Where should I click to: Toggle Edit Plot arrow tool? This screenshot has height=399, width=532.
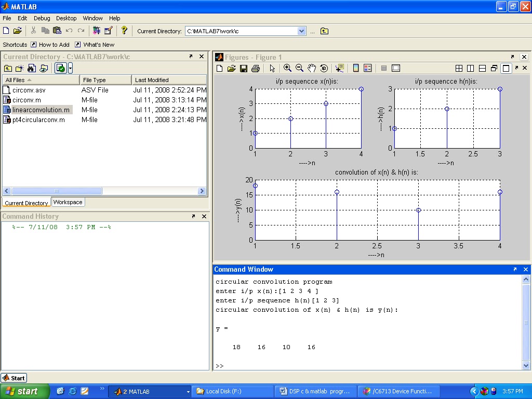pos(272,69)
